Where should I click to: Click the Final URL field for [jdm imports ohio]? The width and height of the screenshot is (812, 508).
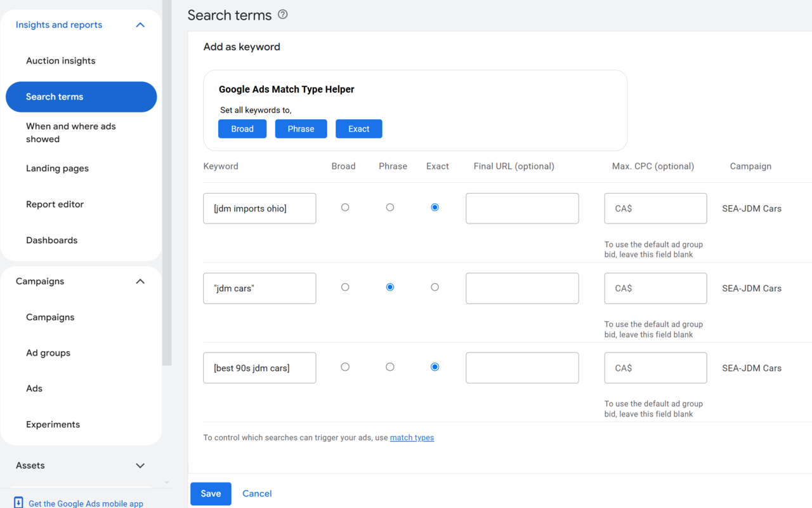click(x=521, y=208)
